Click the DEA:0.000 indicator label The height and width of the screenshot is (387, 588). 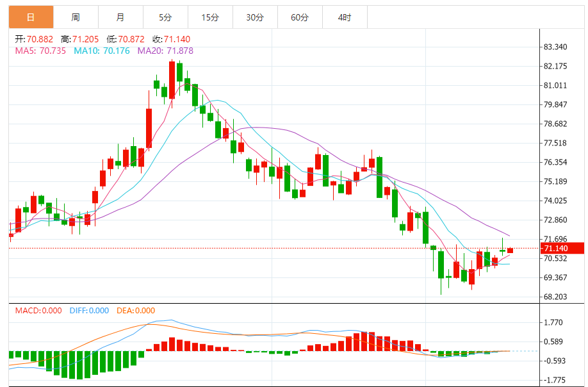136,311
